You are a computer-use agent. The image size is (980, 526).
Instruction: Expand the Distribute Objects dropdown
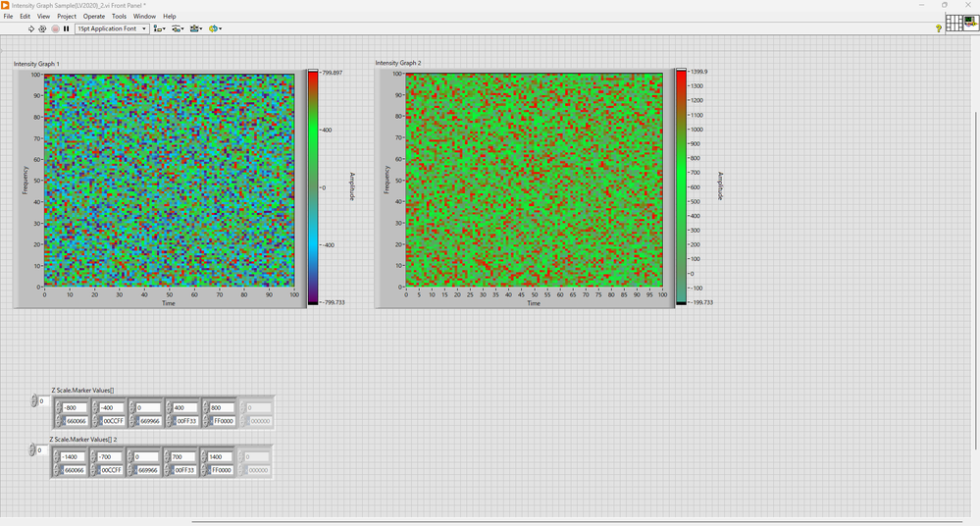pos(178,28)
